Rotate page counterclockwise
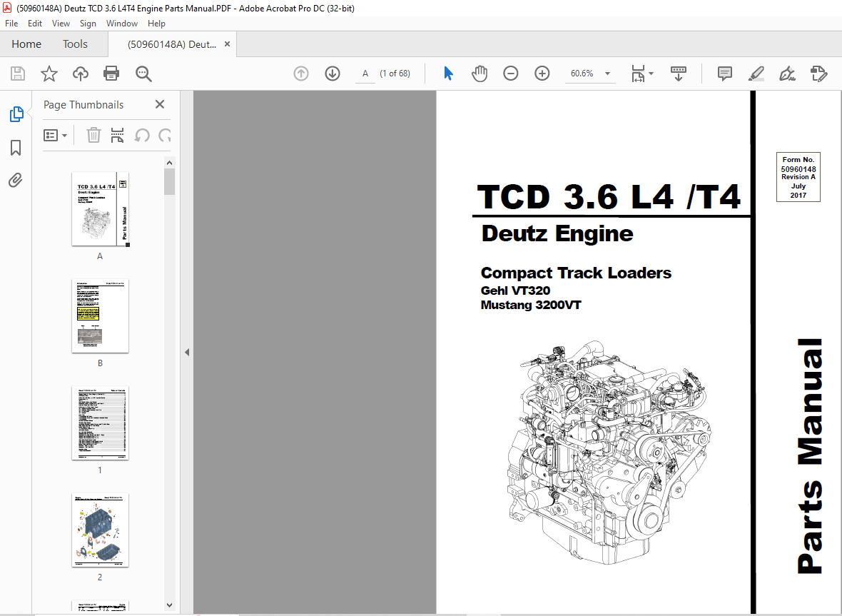 142,135
